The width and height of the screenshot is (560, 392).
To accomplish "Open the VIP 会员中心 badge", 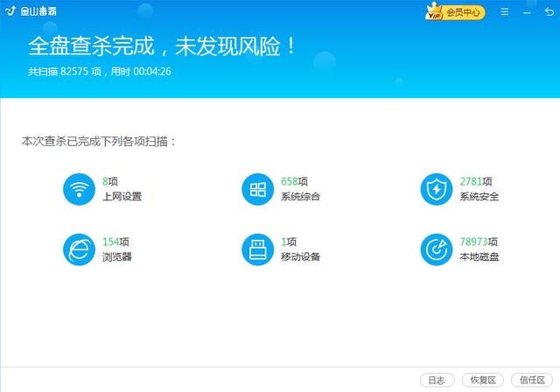I will [455, 11].
